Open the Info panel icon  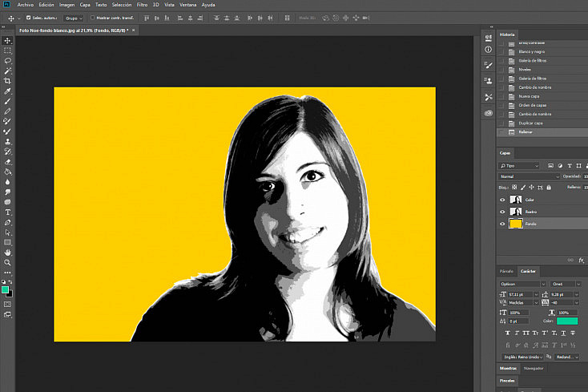(x=488, y=50)
